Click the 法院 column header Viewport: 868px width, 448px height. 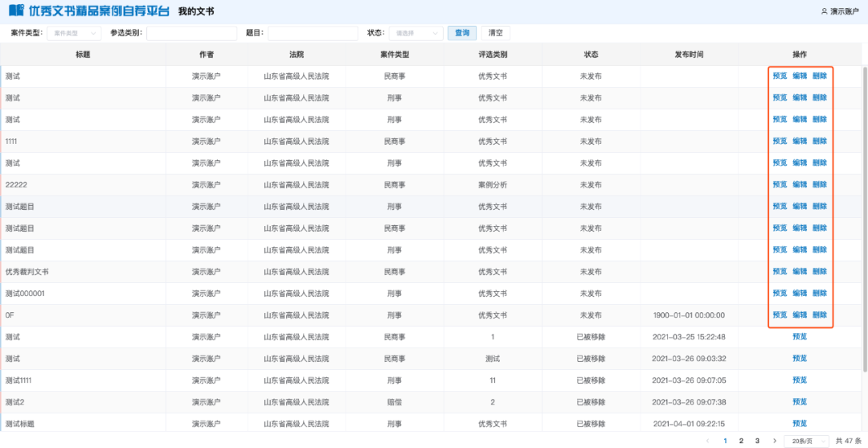pos(296,54)
